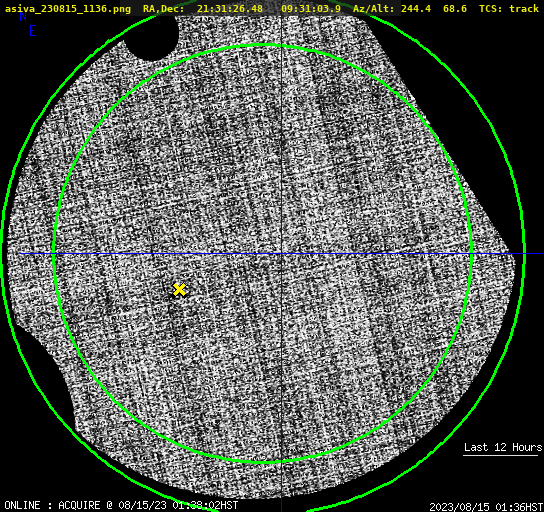Click the inner green circle's left edge on crosshair
544x512 pixels.
point(54,254)
